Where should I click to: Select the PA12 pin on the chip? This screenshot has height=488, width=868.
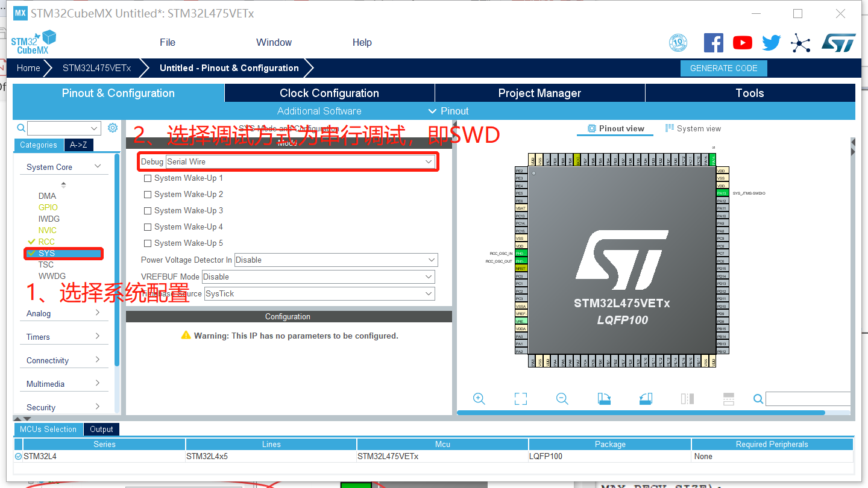722,201
